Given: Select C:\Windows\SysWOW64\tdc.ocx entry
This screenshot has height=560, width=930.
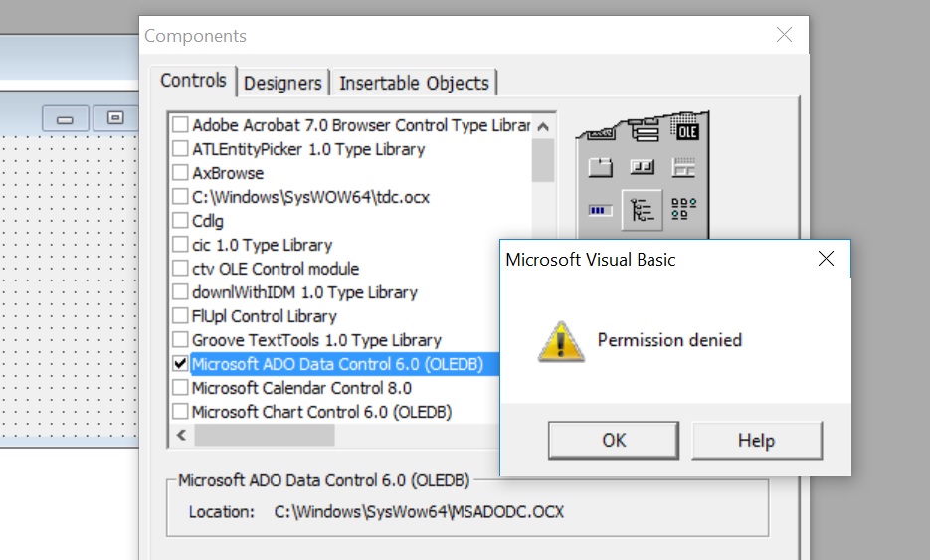Looking at the screenshot, I should [x=310, y=197].
